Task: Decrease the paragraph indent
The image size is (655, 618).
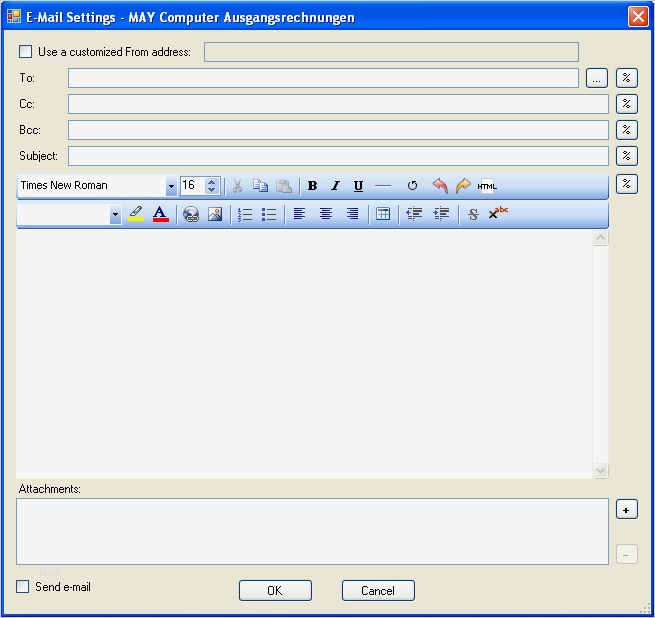Action: click(x=414, y=214)
